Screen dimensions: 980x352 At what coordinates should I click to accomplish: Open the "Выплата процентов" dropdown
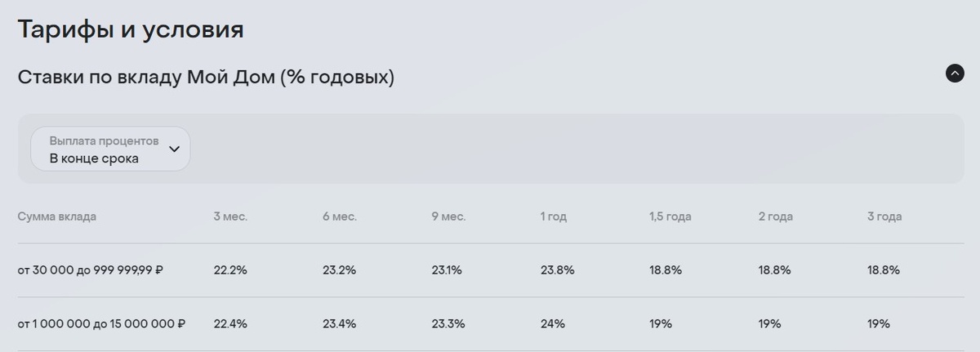click(x=110, y=149)
